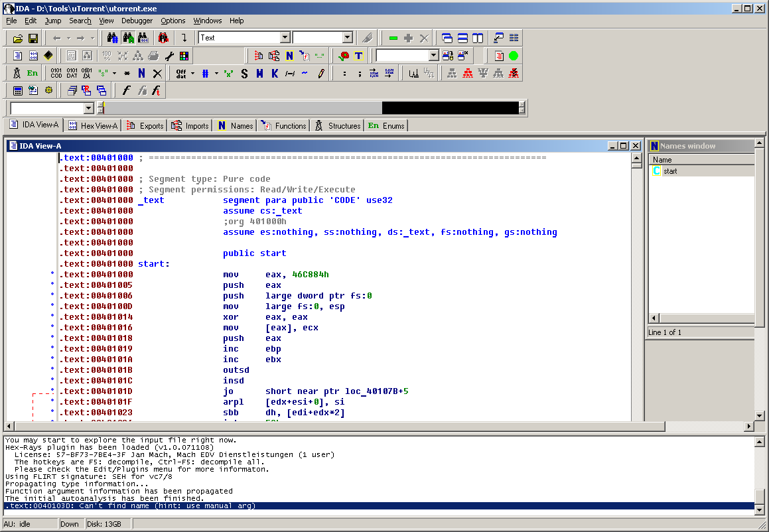Convert to data with 0101 DAT icon
Screen dimensions: 769x532
(72, 74)
